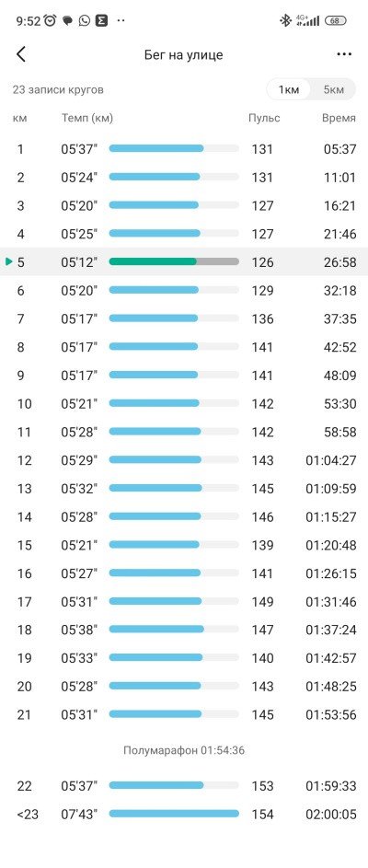Tap the chat bubble notification icon

tap(67, 21)
